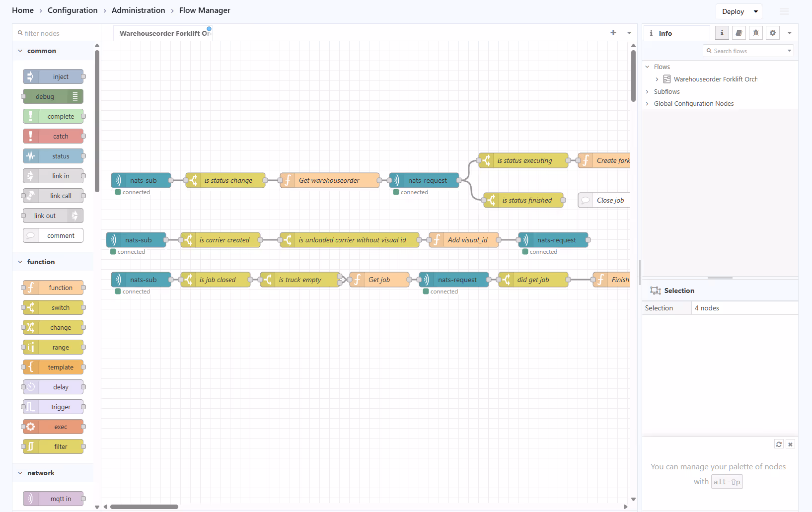This screenshot has width=812, height=512.
Task: Pick the function node from the palette
Action: [53, 288]
